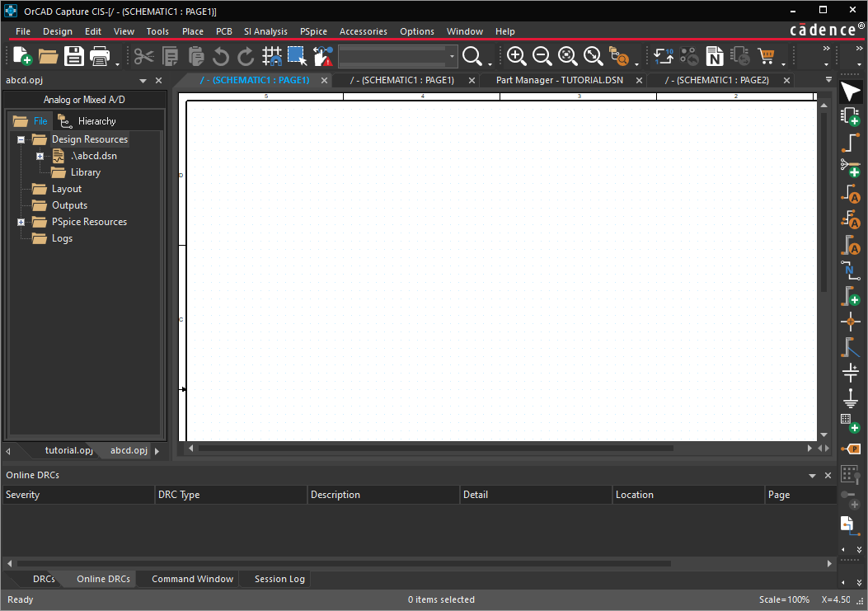
Task: Switch to the Hierarchy tab in project panel
Action: coord(96,121)
